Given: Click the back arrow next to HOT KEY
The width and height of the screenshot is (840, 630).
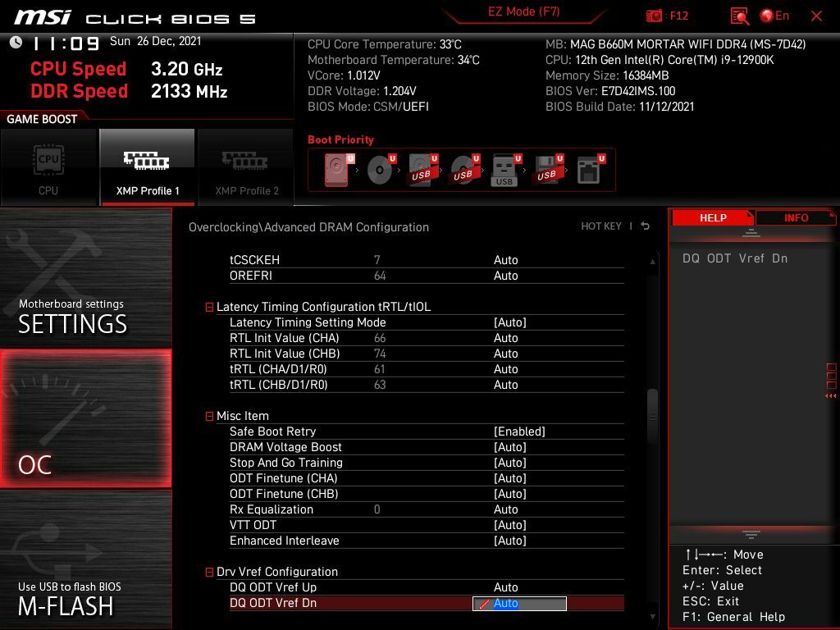Looking at the screenshot, I should (x=646, y=226).
